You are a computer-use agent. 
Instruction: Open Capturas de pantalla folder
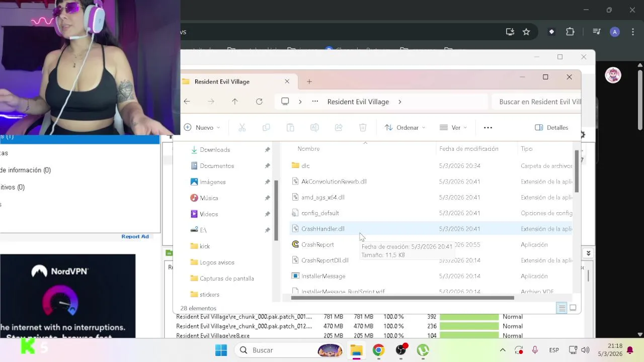tap(226, 279)
